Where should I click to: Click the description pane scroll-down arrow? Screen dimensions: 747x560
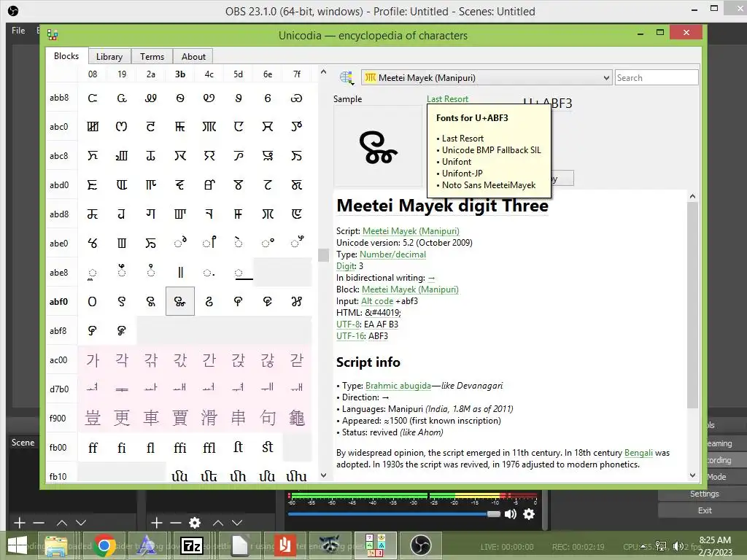pos(693,475)
